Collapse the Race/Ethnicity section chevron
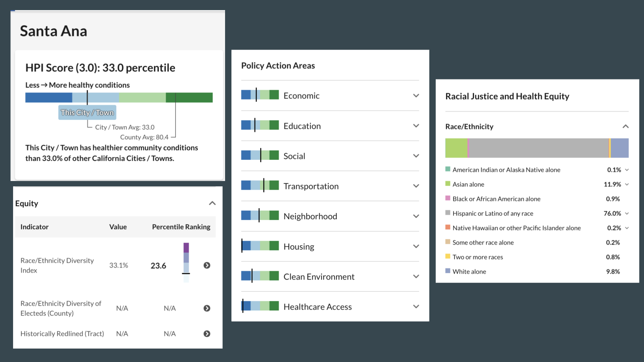The width and height of the screenshot is (644, 362). 626,127
